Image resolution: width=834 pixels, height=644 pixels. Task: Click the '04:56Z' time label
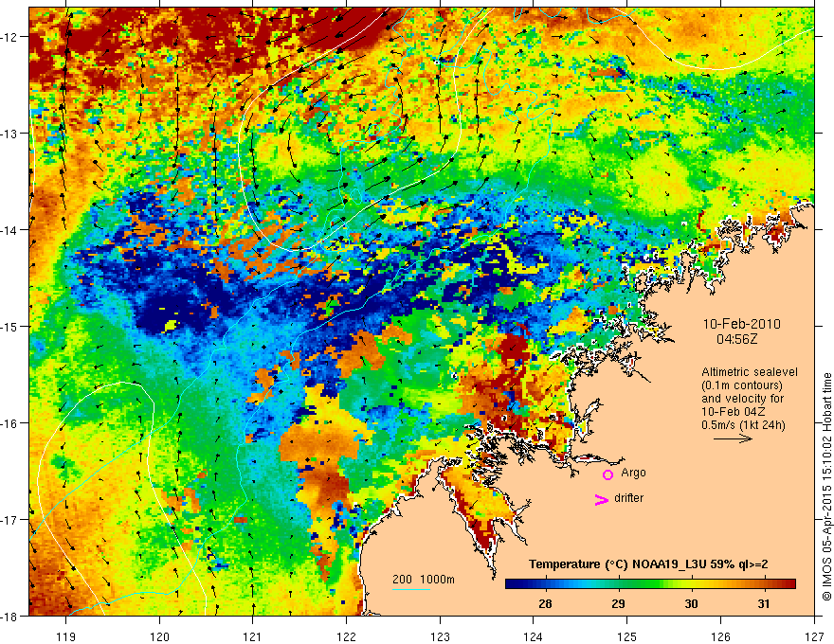pos(736,339)
